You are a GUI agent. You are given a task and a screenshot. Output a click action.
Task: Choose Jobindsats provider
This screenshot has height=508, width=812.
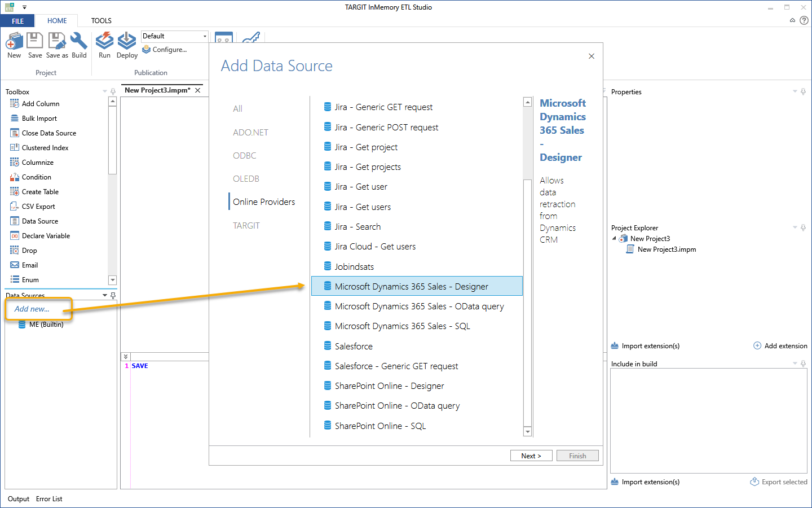pos(417,267)
